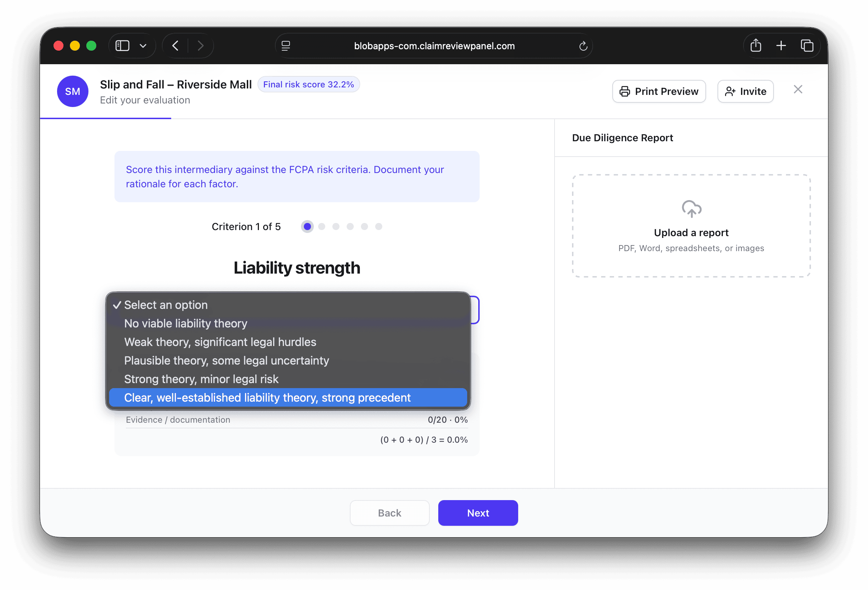The image size is (868, 590).
Task: Click 'Evidence / documentation' row label
Action: [x=178, y=420]
